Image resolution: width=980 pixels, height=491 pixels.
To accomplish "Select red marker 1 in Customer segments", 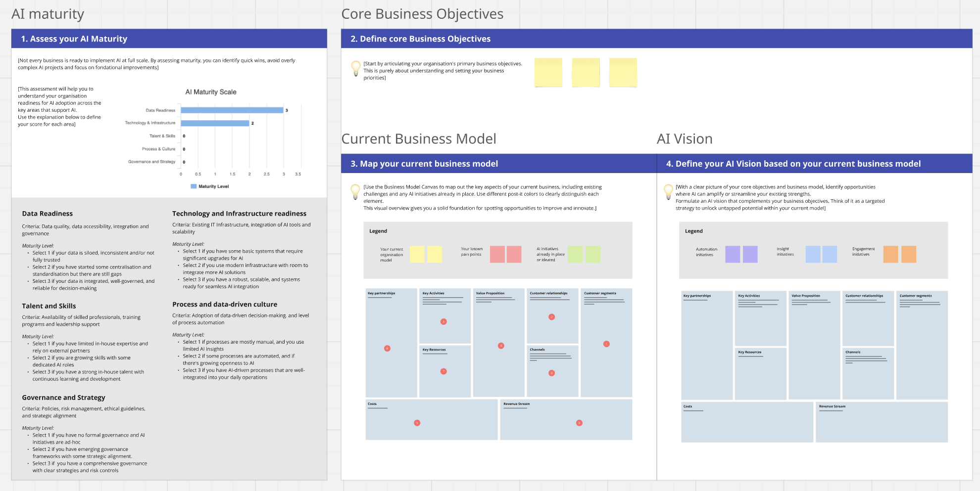I will pyautogui.click(x=606, y=343).
